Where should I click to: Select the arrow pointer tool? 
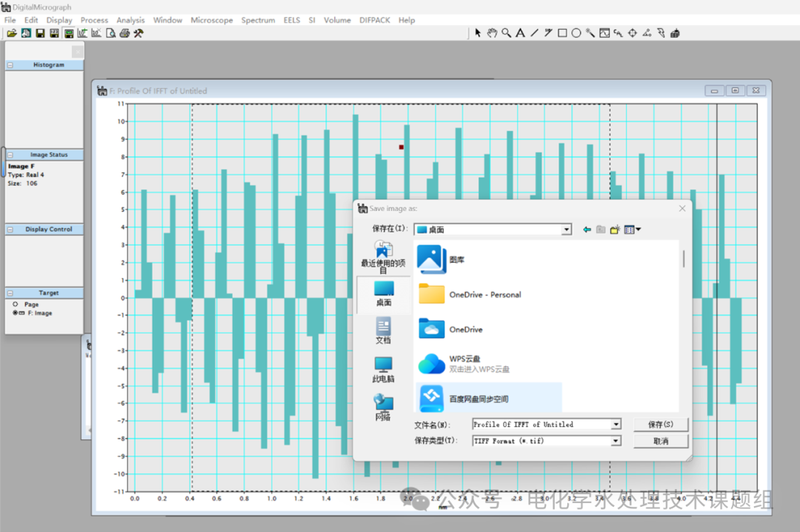click(478, 33)
